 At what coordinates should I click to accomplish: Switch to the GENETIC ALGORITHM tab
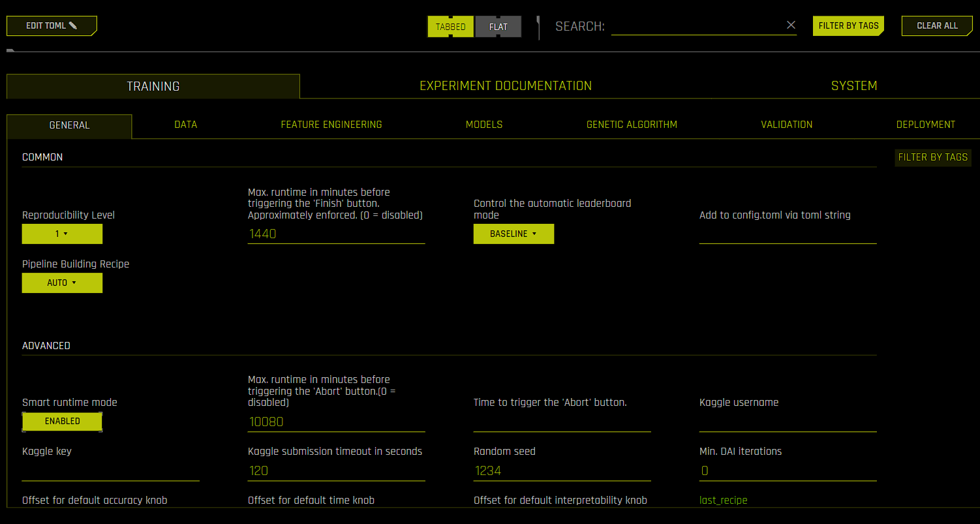tap(632, 124)
